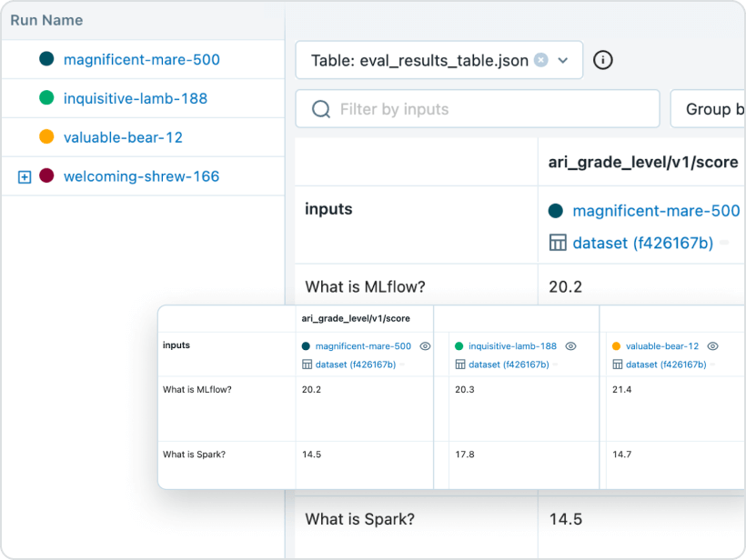The height and width of the screenshot is (560, 746).
Task: Click the dark red welcoming-shrew-166 color dot
Action: pos(46,176)
